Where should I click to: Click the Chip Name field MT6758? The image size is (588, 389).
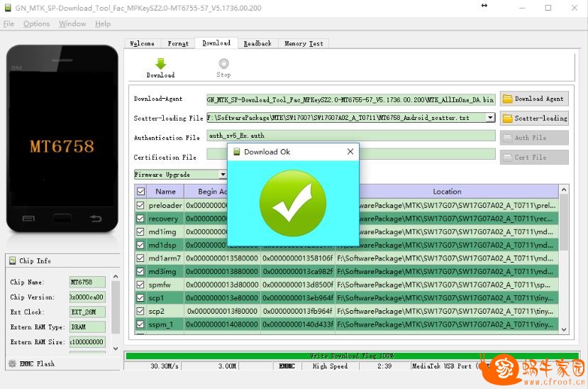[x=87, y=282]
